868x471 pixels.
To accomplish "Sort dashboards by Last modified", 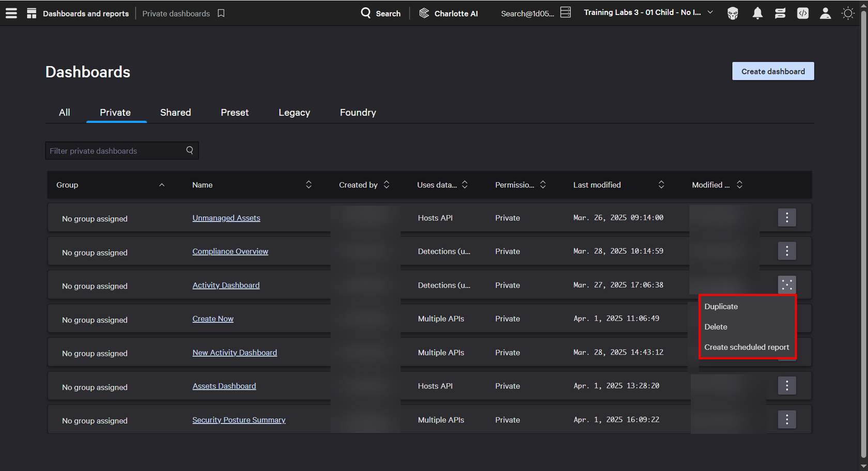I will pos(661,185).
